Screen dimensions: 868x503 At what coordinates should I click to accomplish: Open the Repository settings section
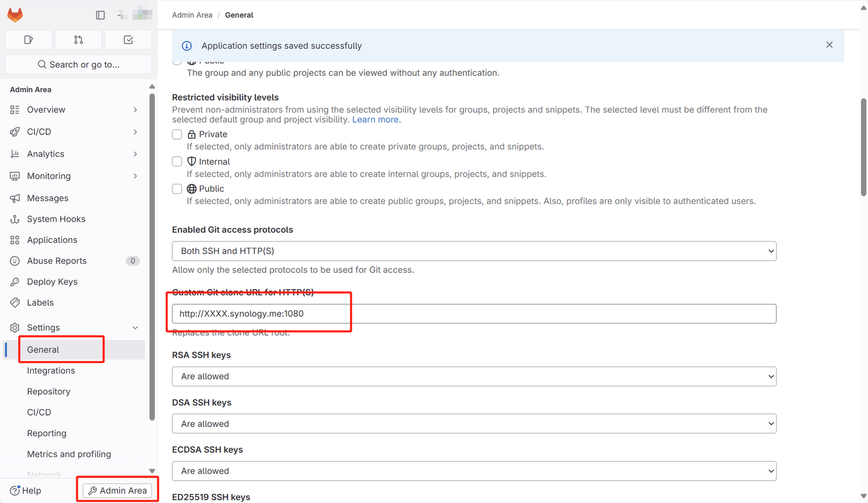[48, 391]
